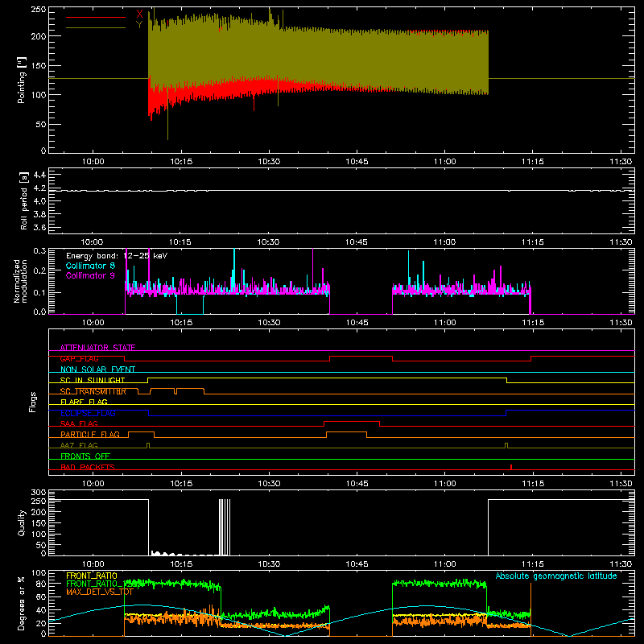The width and height of the screenshot is (644, 644).
Task: Click the 'Absolute geomagnetic latitude' label
Action: click(556, 576)
